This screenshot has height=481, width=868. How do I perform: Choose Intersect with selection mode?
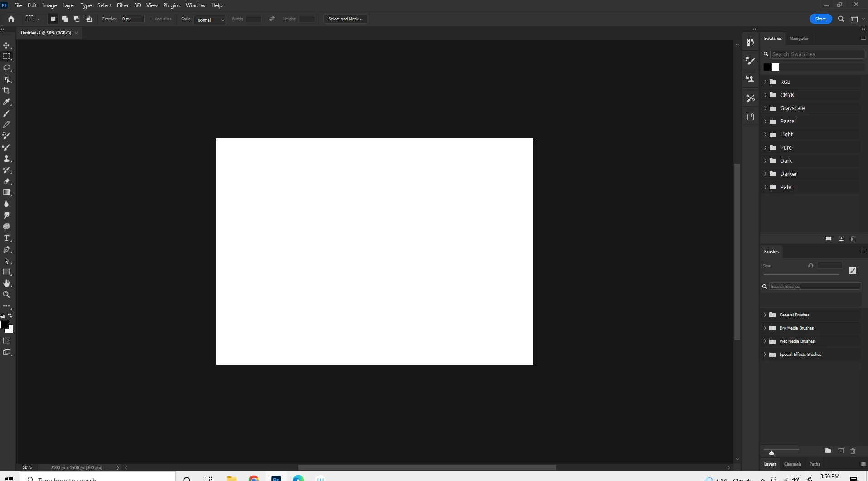pos(88,19)
